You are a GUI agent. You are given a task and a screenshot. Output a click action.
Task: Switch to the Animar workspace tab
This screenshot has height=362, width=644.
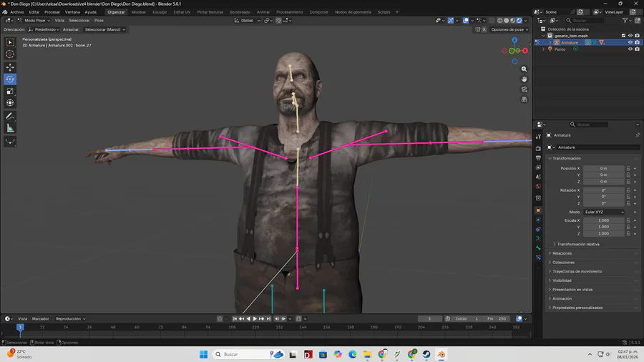pos(263,12)
